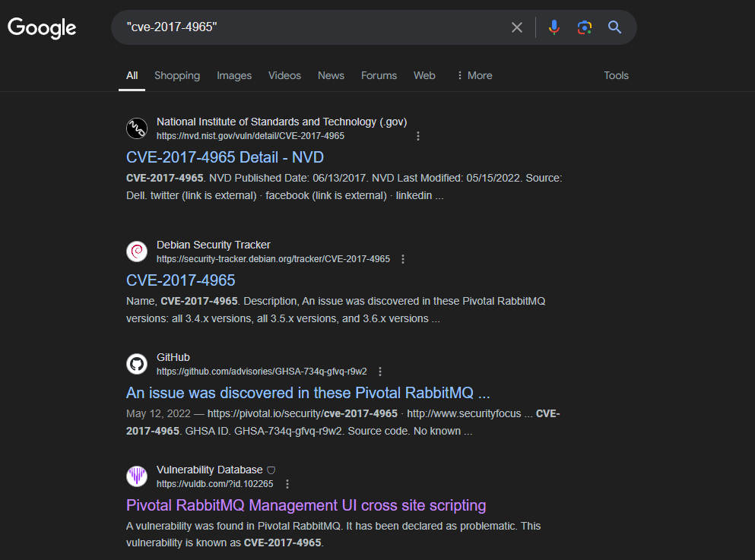Click the NIST site favicon
Screen dimensions: 755x560
tap(137, 128)
